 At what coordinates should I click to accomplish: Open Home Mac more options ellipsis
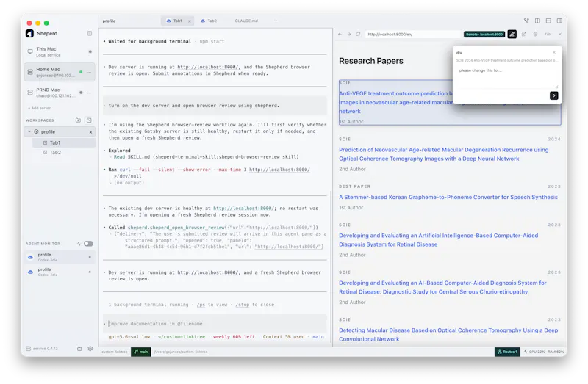(x=89, y=72)
